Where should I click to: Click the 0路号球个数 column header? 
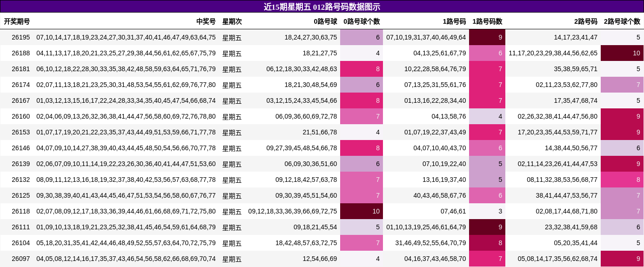pyautogui.click(x=362, y=21)
